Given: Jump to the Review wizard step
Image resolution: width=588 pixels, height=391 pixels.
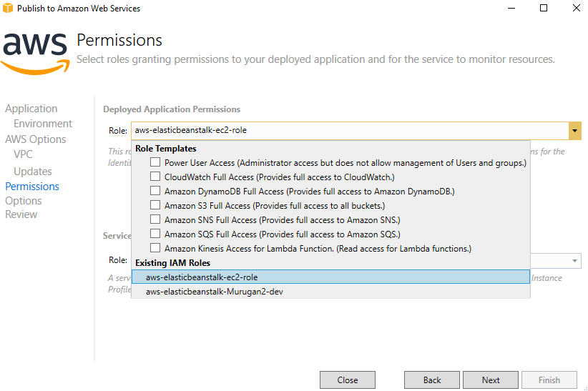Looking at the screenshot, I should (21, 214).
